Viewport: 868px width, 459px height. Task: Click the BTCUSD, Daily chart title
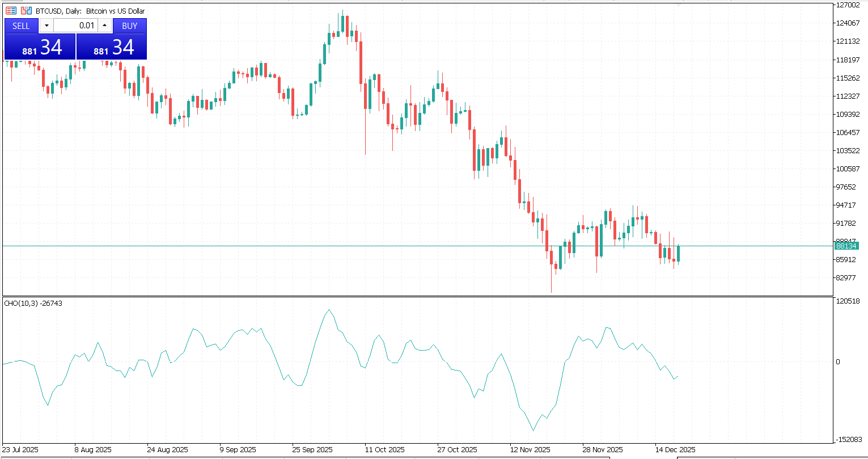[x=90, y=11]
